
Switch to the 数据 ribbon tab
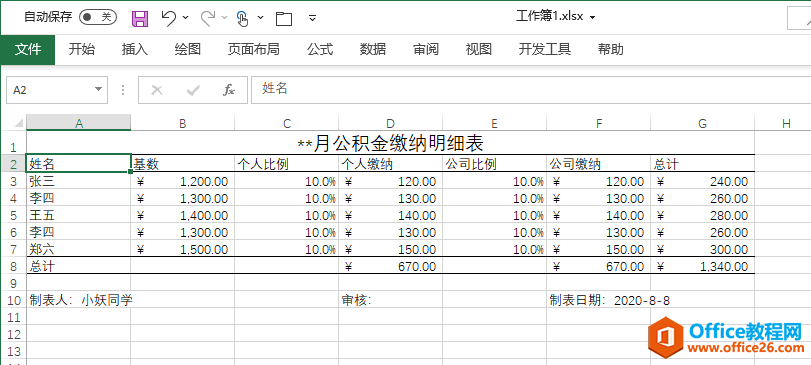[x=373, y=50]
